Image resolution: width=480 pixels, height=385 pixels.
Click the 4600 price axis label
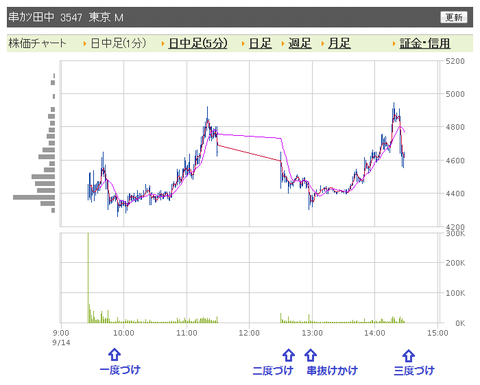tap(455, 160)
